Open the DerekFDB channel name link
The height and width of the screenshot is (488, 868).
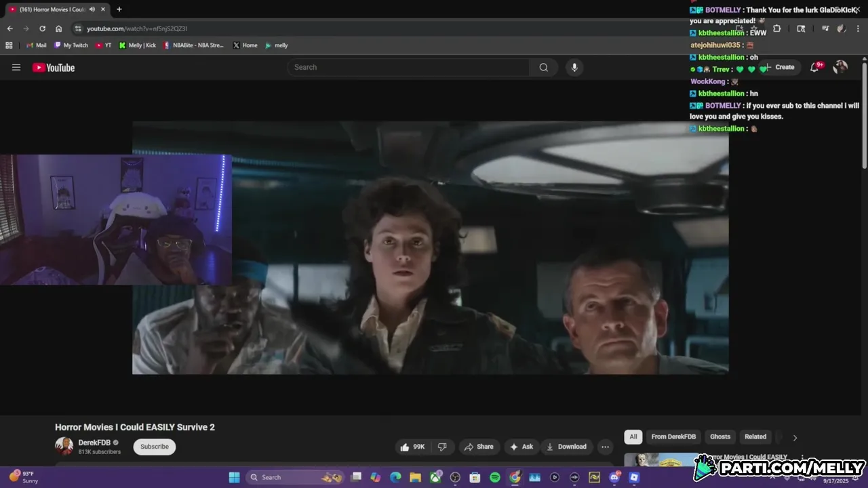(94, 443)
